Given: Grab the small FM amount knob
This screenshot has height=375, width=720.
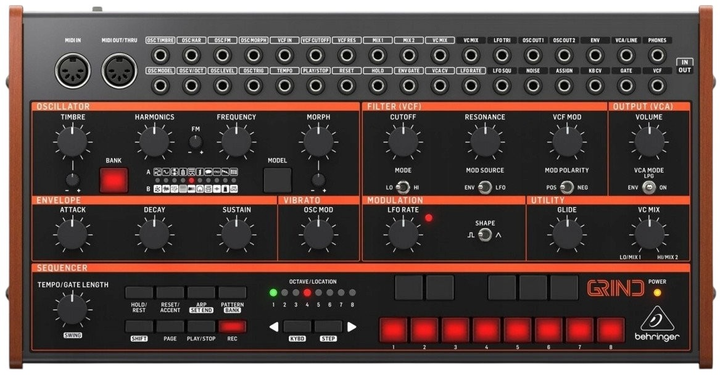Looking at the screenshot, I should [x=196, y=142].
